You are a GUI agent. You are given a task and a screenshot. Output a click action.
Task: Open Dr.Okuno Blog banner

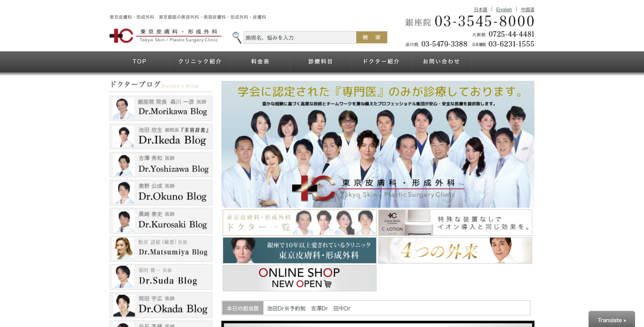coord(161,193)
